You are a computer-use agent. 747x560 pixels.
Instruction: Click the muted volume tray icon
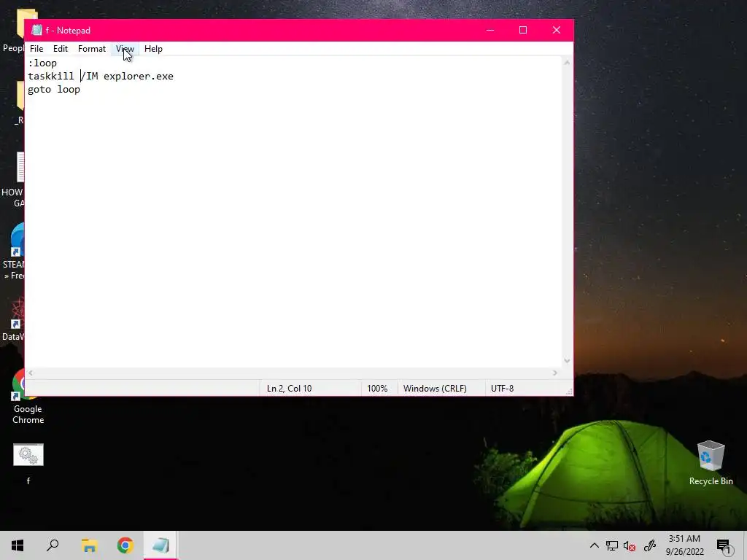coord(630,545)
